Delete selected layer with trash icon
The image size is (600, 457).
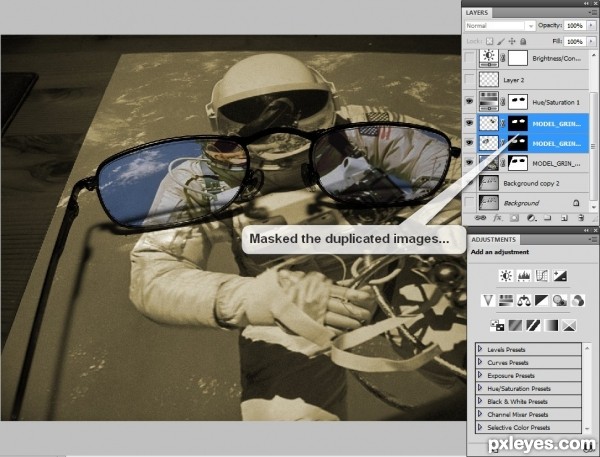(x=581, y=218)
